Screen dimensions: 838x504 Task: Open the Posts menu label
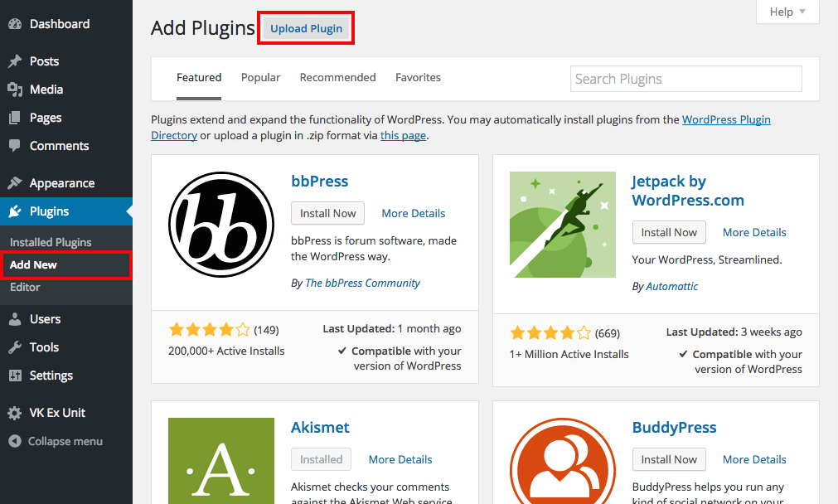[45, 61]
